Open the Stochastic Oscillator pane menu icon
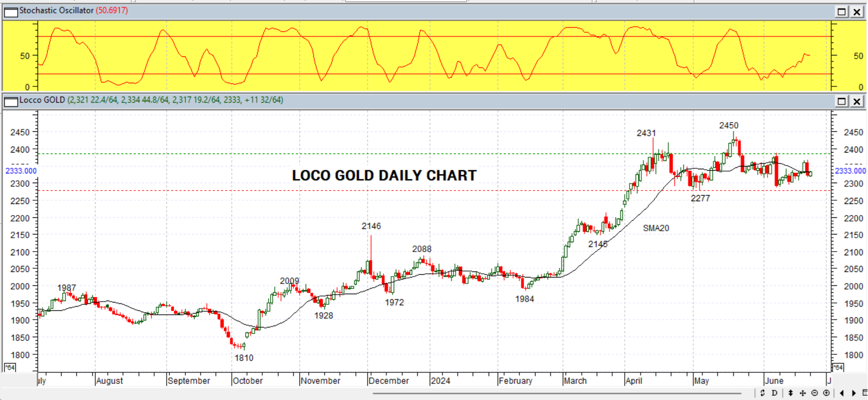This screenshot has height=400, width=868. (x=11, y=12)
